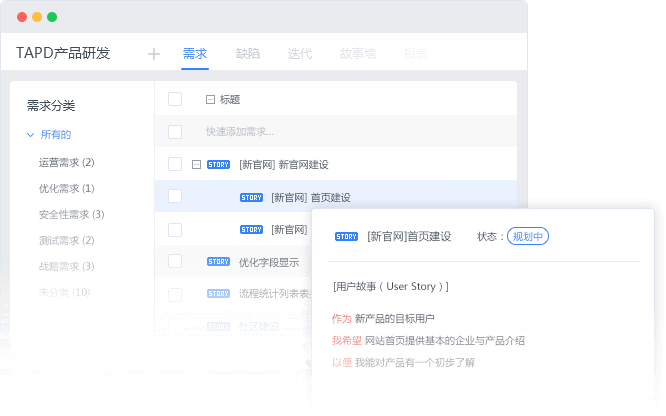Viewport: 666px width, 416px height.
Task: Click the plus icon beside TAPD产品研发
Action: pos(154,54)
